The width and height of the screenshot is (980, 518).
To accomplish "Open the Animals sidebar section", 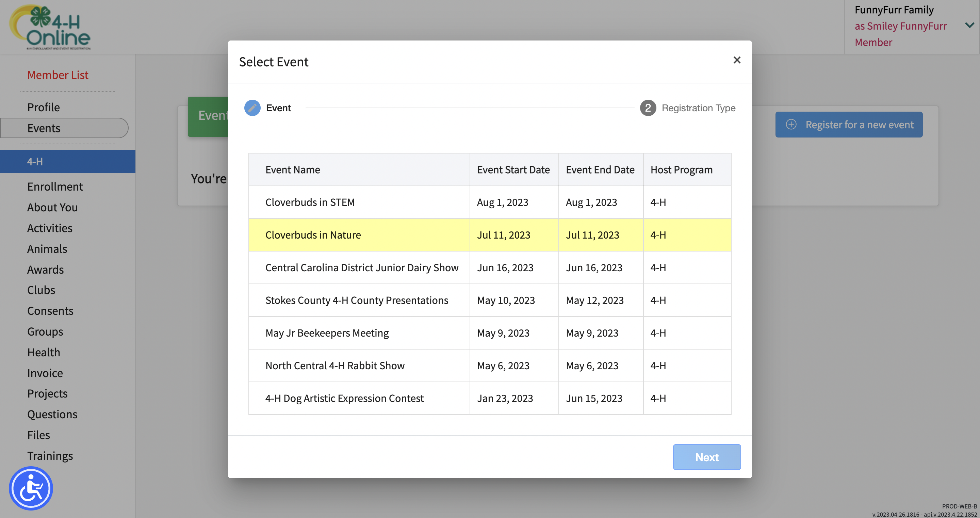I will [47, 248].
